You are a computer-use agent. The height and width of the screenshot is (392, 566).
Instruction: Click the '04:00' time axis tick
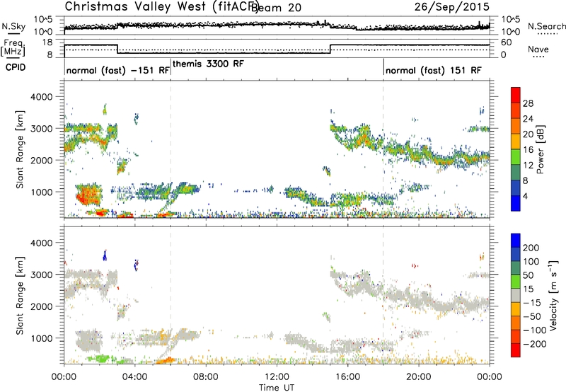135,376
